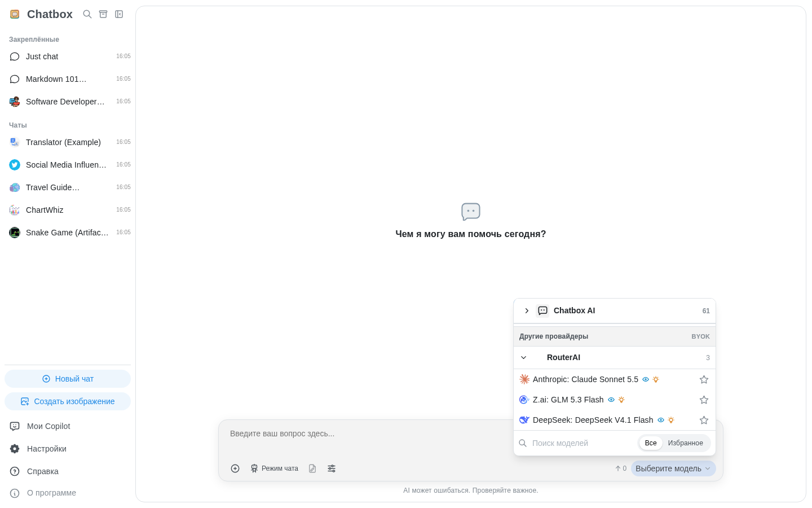This screenshot has width=812, height=508.
Task: Click the Snake Game chat icon
Action: pos(15,233)
